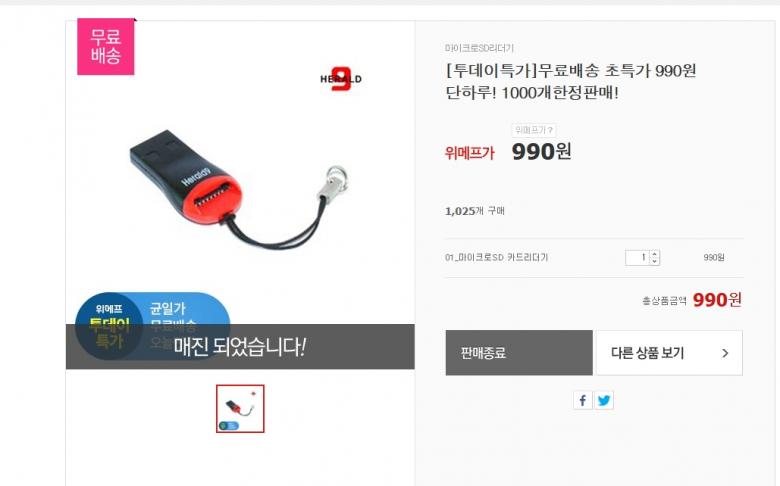Click the 01_마이크로SD 카드리더기 option label

(496, 257)
